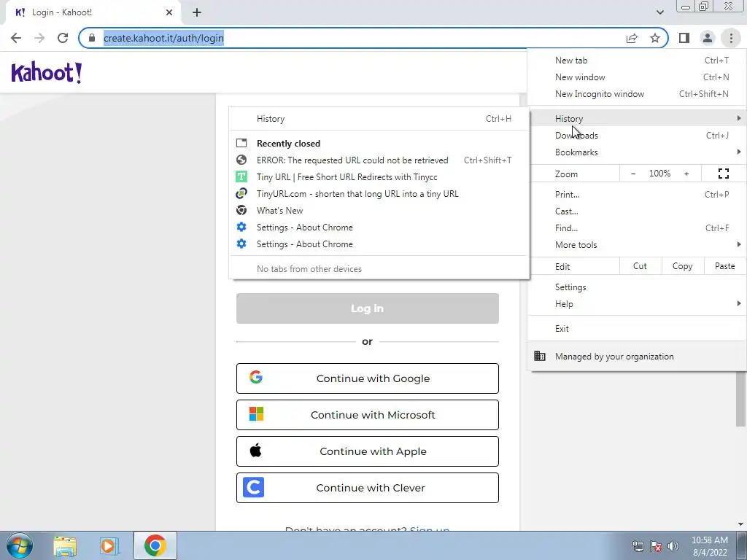Open the full History page entry
The height and width of the screenshot is (560, 747).
(x=379, y=119)
